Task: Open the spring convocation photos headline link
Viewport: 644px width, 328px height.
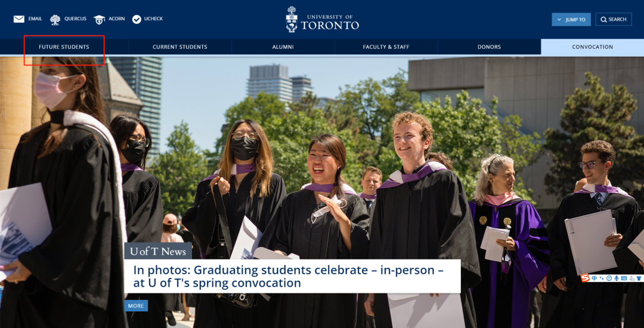Action: click(x=289, y=276)
